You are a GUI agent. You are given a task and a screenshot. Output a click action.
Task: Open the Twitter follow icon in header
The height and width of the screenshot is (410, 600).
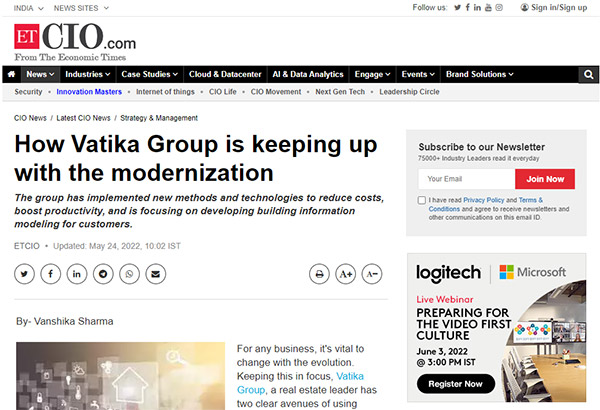[x=457, y=7]
